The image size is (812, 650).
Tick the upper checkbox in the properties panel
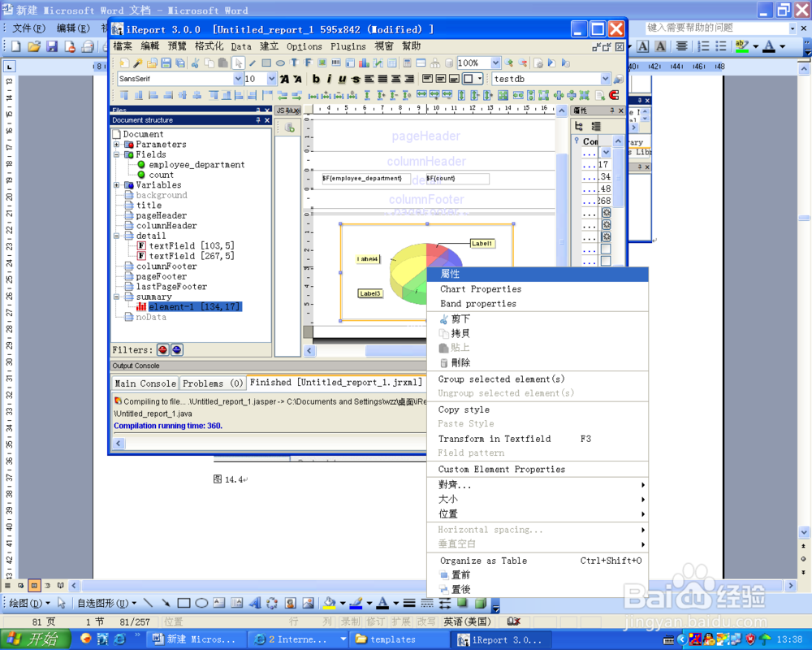[606, 249]
